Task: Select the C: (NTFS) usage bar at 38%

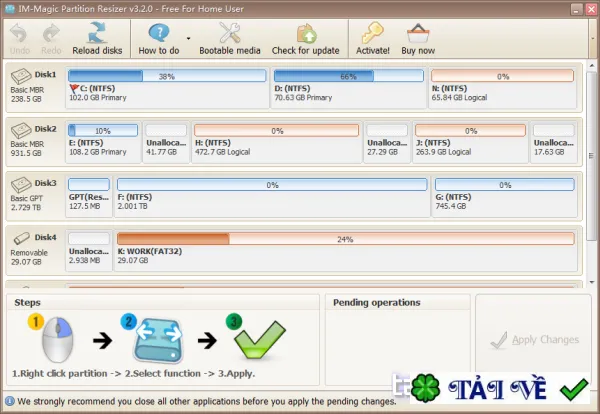Action: tap(167, 76)
